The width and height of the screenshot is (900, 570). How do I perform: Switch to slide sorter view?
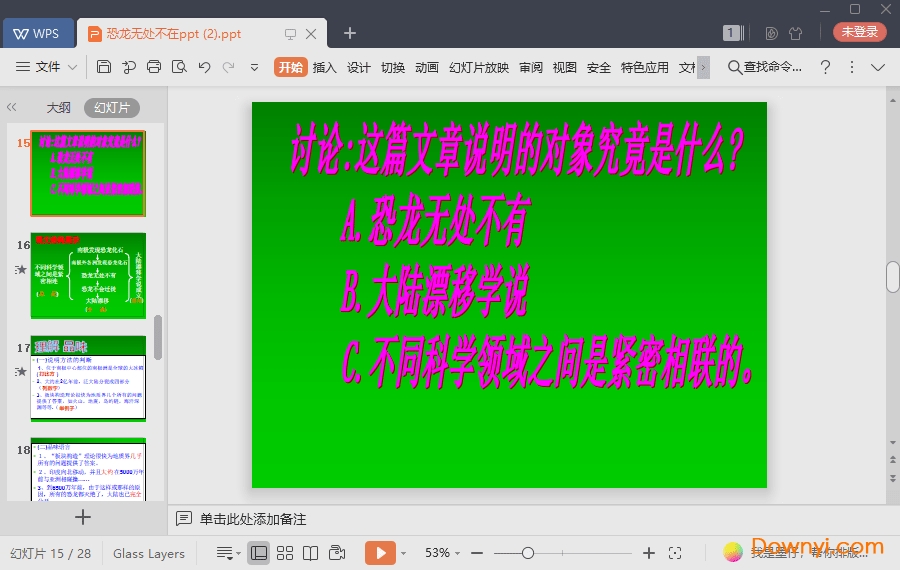click(285, 553)
